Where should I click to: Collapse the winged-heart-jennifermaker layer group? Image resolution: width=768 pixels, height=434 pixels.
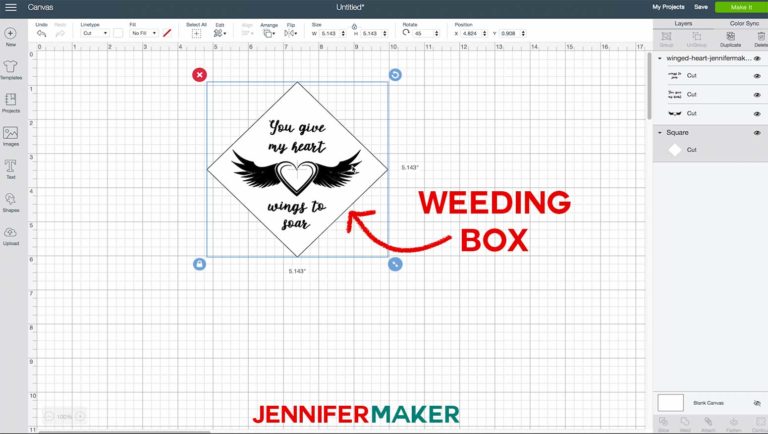[x=660, y=58]
